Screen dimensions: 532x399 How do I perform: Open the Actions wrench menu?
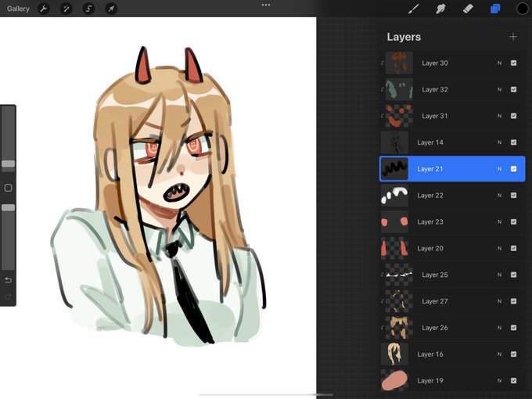tap(44, 9)
